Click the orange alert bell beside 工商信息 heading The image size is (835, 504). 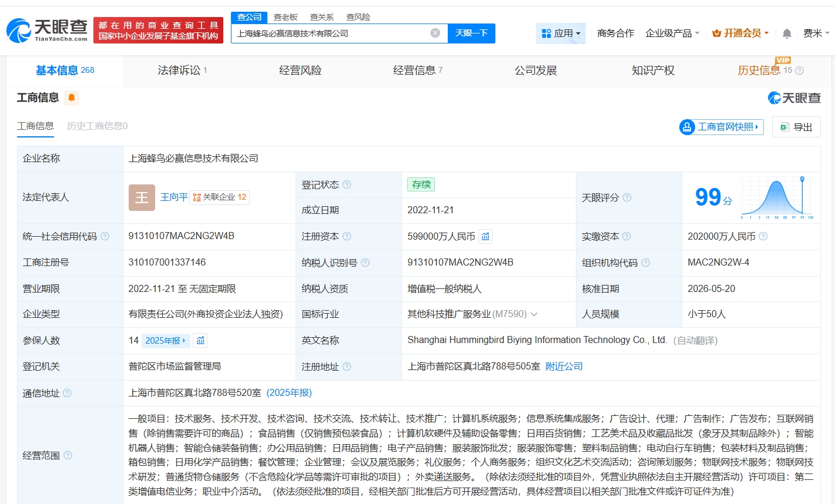72,98
